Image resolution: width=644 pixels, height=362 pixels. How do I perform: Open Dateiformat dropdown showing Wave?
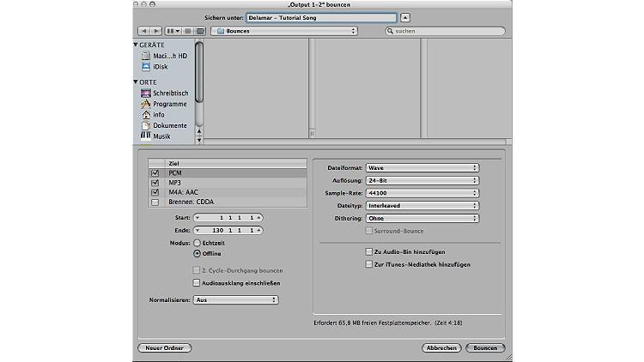click(422, 168)
